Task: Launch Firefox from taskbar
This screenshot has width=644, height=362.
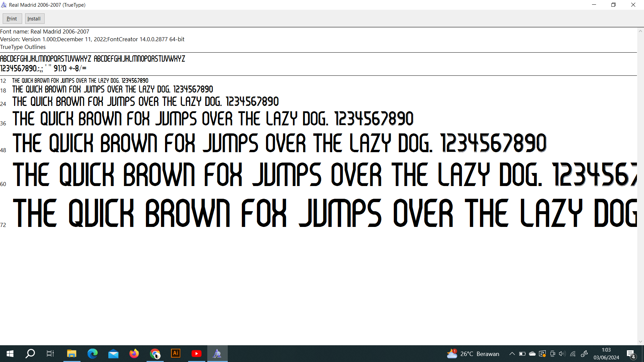Action: click(x=134, y=354)
